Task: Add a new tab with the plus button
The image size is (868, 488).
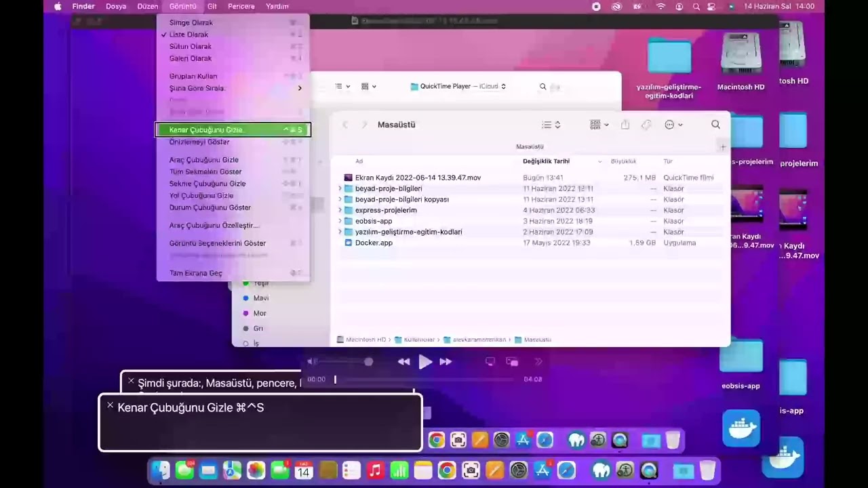Action: click(723, 147)
